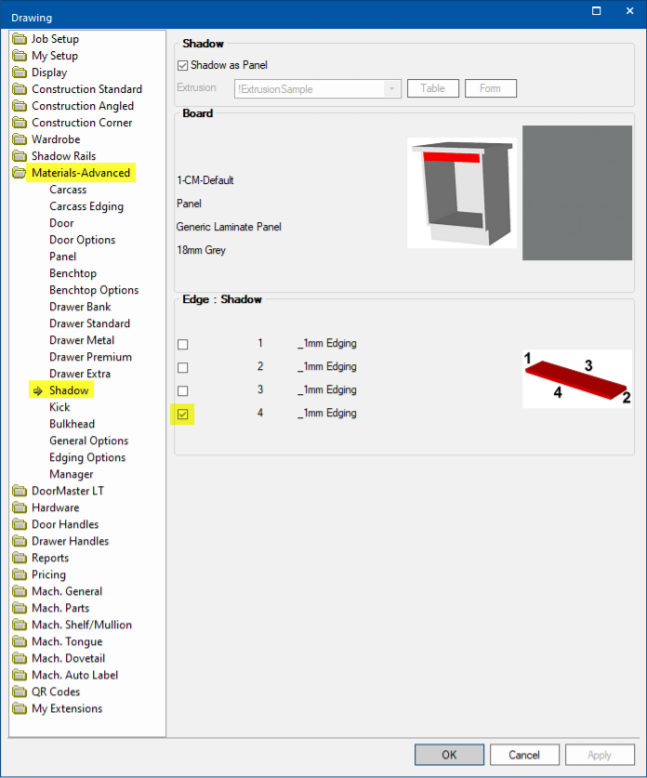Open the Edging Options page

pyautogui.click(x=87, y=457)
